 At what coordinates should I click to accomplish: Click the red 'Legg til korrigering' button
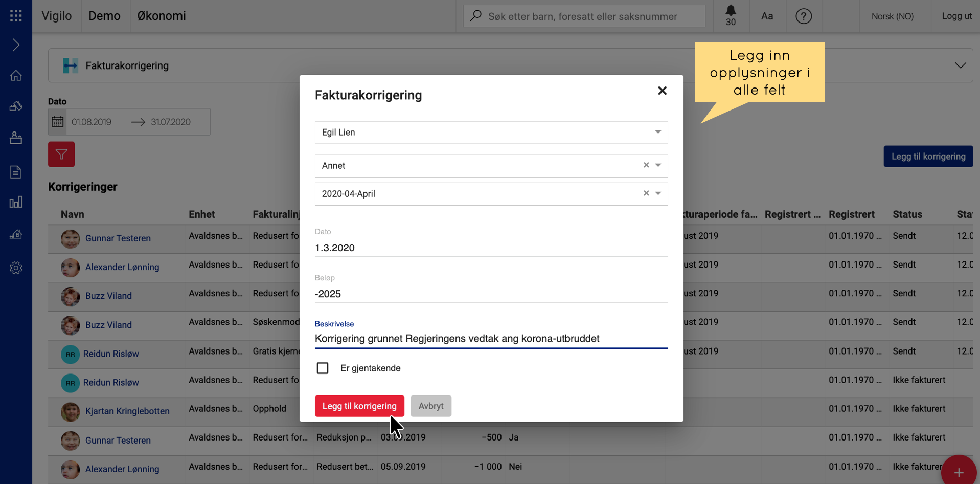pos(359,406)
